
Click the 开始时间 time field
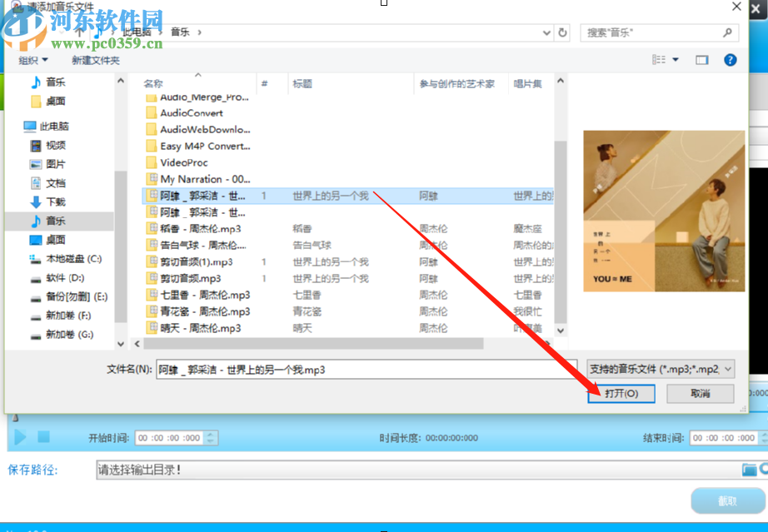(x=169, y=438)
